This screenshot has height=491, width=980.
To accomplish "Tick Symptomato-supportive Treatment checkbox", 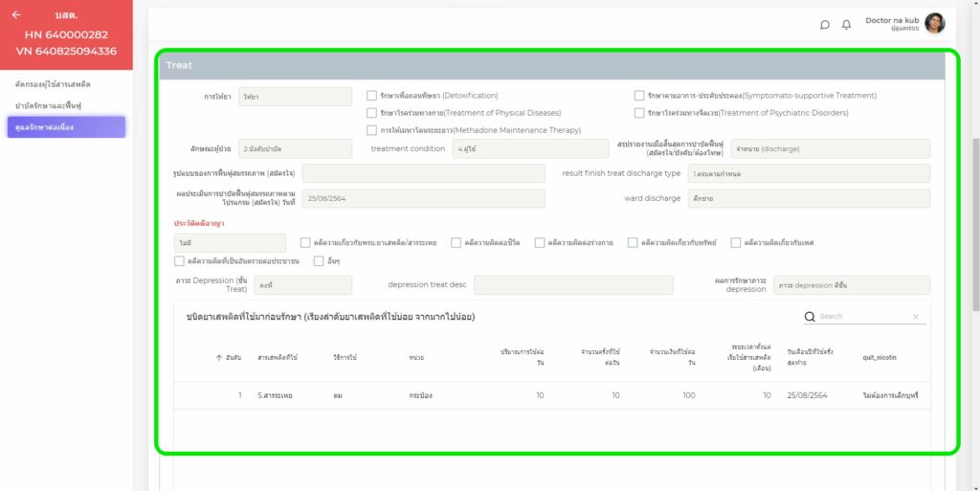I will coord(639,96).
